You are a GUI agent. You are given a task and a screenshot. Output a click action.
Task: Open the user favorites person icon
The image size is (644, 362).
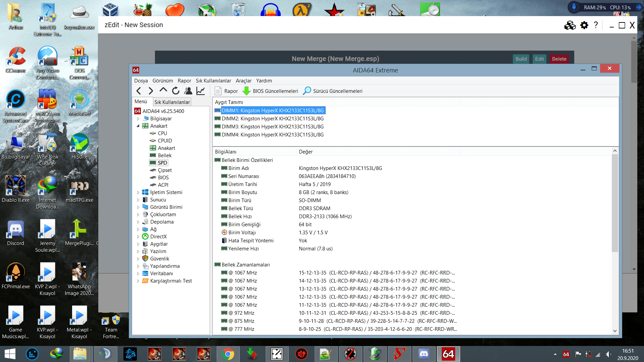(x=188, y=91)
